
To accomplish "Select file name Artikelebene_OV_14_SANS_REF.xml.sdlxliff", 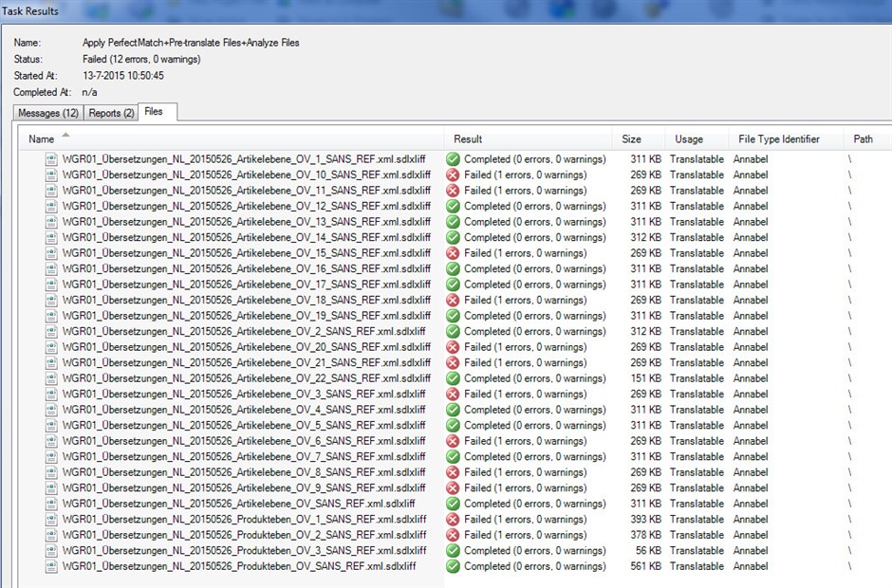I will pos(247,237).
